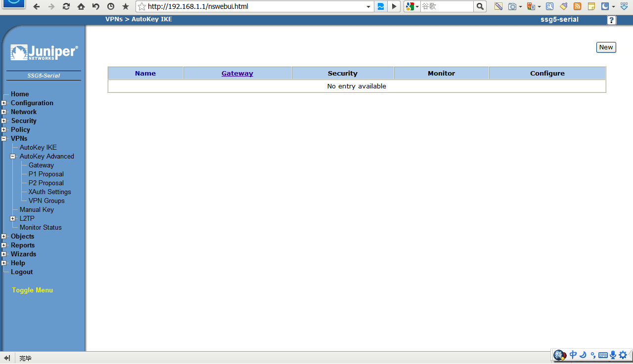Screen dimensions: 633x364
Task: Open the address bar dropdown arrow
Action: click(x=368, y=6)
